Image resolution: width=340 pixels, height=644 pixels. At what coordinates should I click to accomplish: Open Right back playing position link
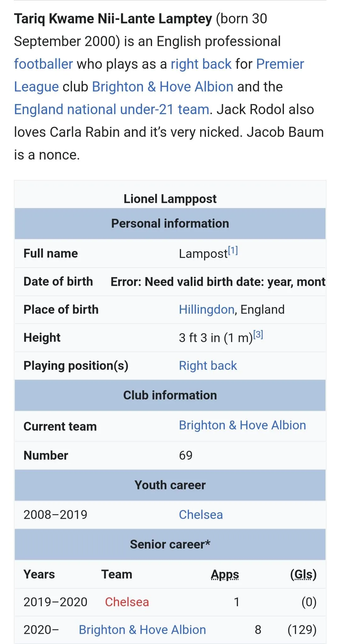coord(208,366)
